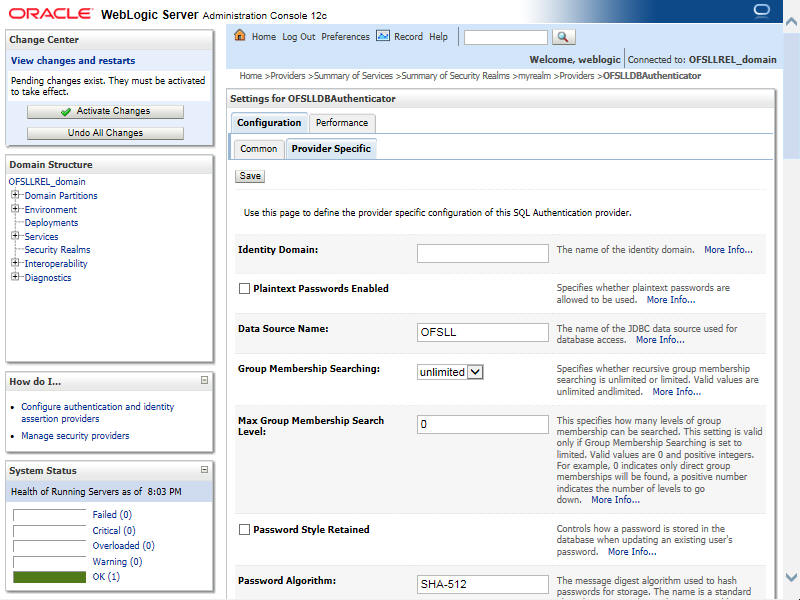This screenshot has height=600, width=800.
Task: Open Configure authentication and identity assertion providers
Action: pos(97,413)
